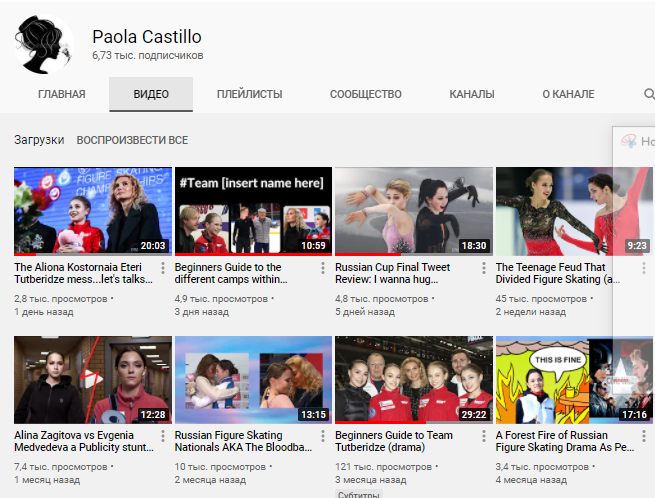The height and width of the screenshot is (498, 655).
Task: Open Russian Figure Skating Nationals thumbnail
Action: [x=253, y=380]
